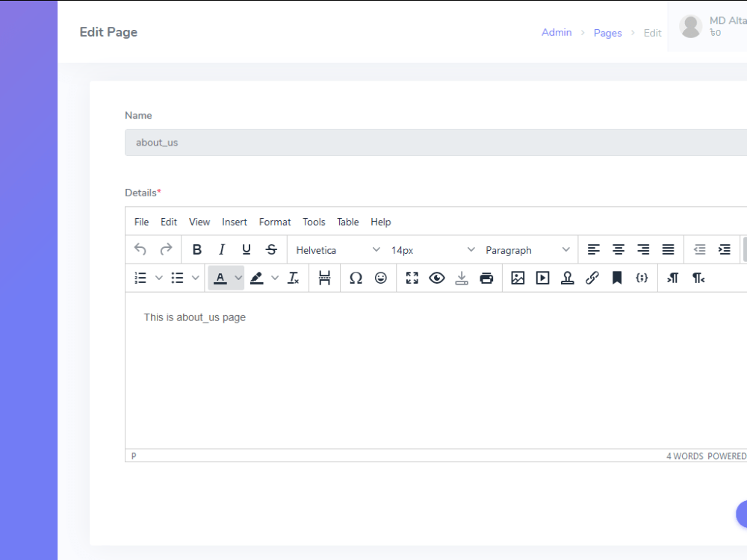Apply the background highlight color
Viewport: 747px width, 560px height.
pos(257,278)
